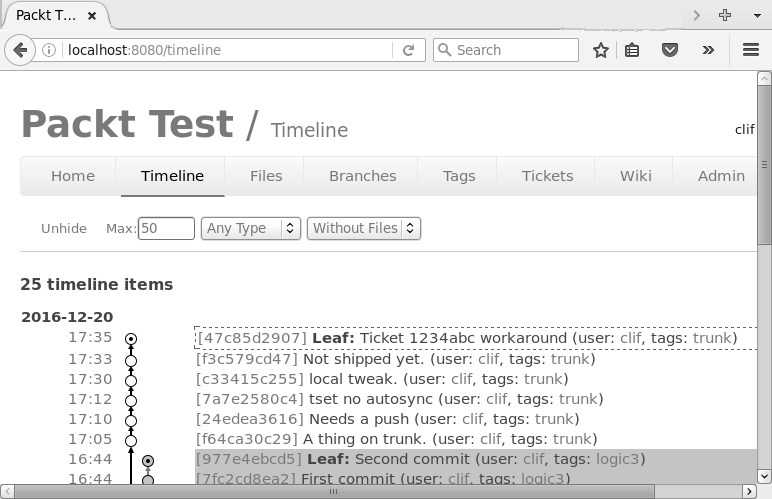The height and width of the screenshot is (499, 772).
Task: Bookmark this page with the star icon
Action: click(600, 50)
